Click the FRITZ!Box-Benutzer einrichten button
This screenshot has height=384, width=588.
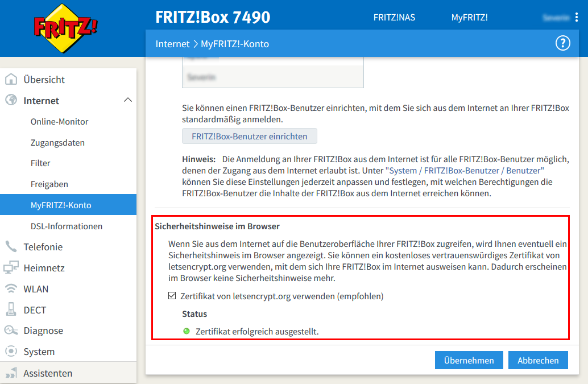coord(250,136)
